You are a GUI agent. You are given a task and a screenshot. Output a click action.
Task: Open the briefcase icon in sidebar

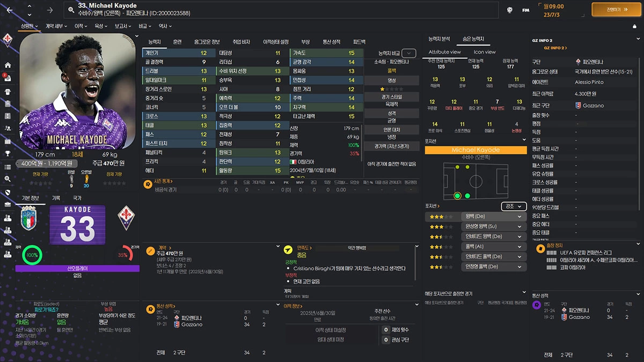(x=8, y=204)
